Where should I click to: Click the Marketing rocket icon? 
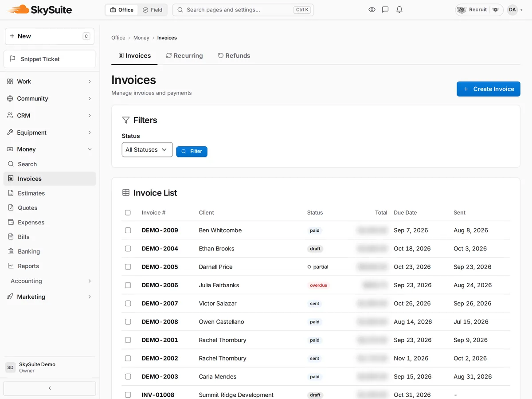10,297
